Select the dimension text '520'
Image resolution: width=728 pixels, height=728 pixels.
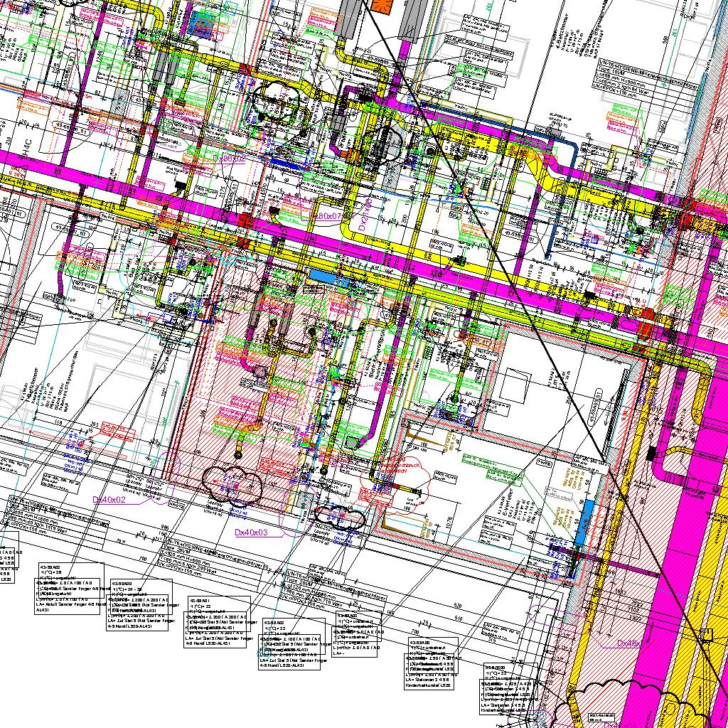pos(458,606)
